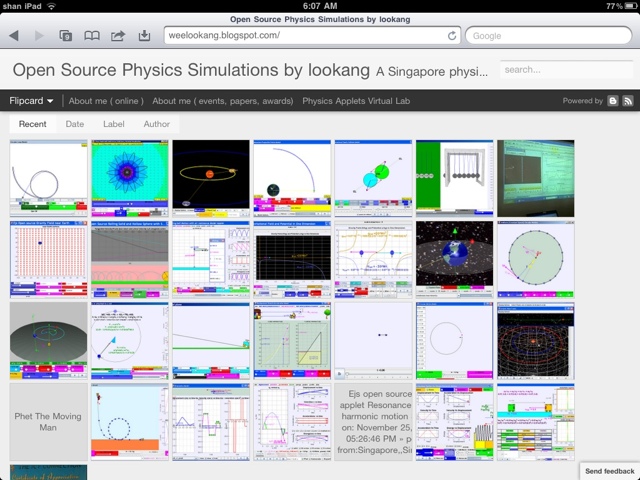Click the blog title heading link

191,70
